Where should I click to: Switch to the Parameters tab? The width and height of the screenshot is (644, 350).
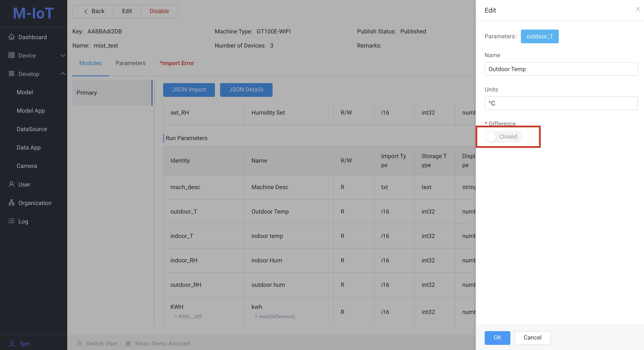[x=131, y=63]
